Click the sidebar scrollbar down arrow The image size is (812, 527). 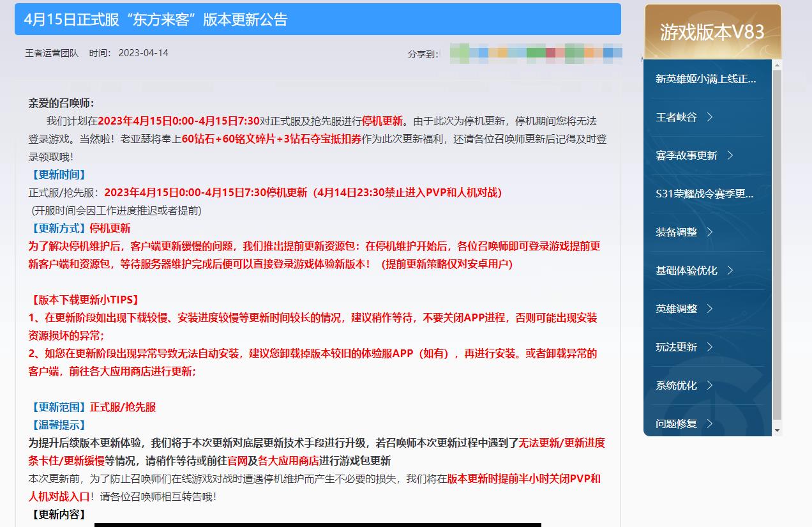click(x=777, y=431)
